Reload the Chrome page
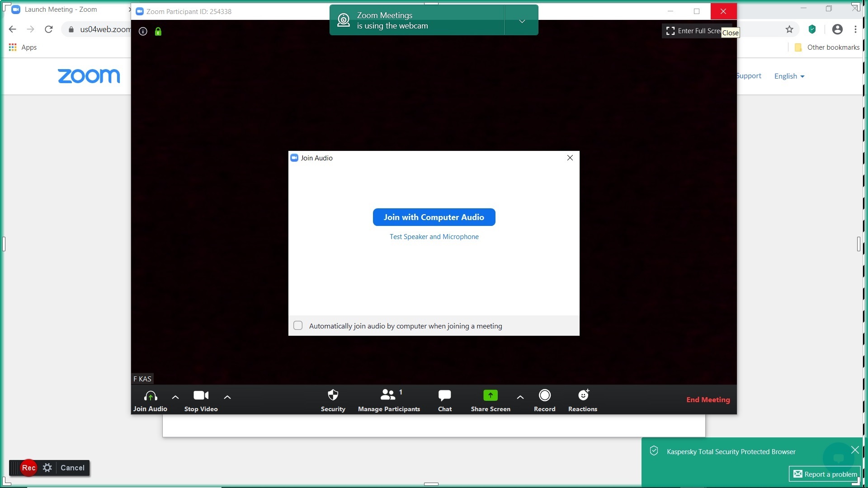Image resolution: width=868 pixels, height=488 pixels. tap(49, 29)
